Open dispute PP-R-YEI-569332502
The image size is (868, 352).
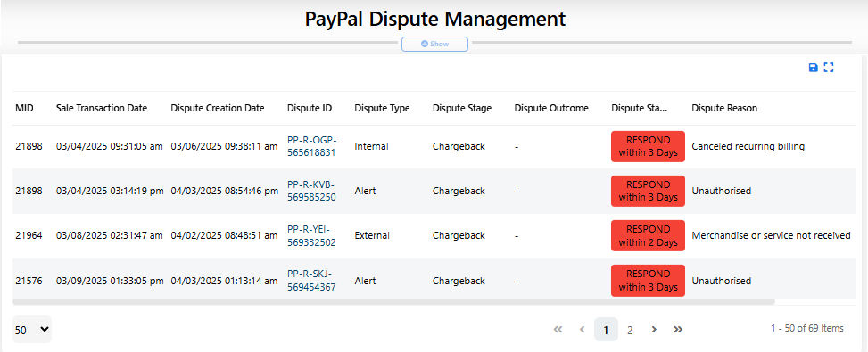click(311, 235)
